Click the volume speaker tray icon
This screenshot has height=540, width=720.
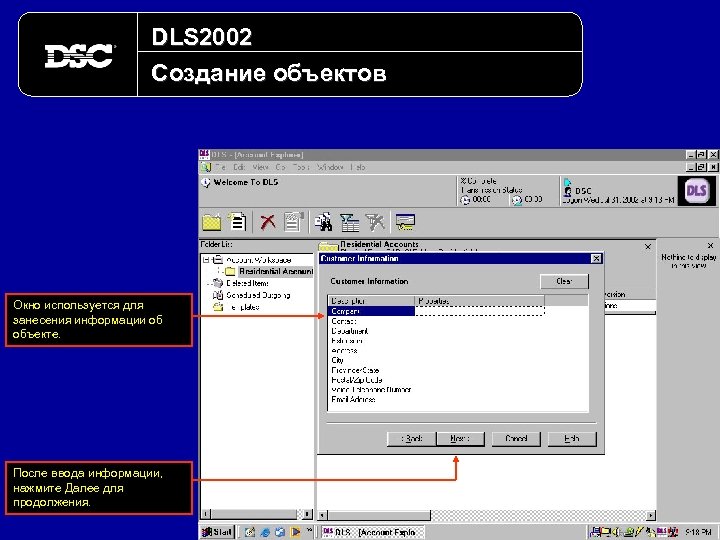pos(617,532)
